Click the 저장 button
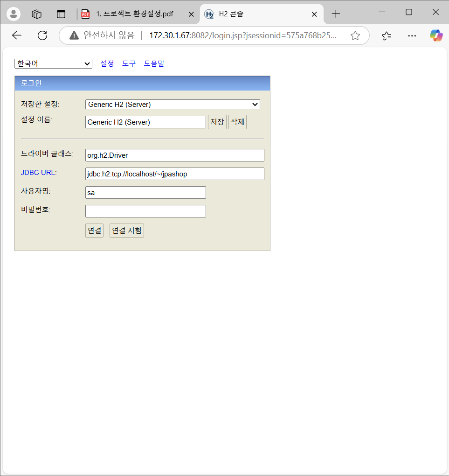The image size is (449, 476). click(x=217, y=122)
